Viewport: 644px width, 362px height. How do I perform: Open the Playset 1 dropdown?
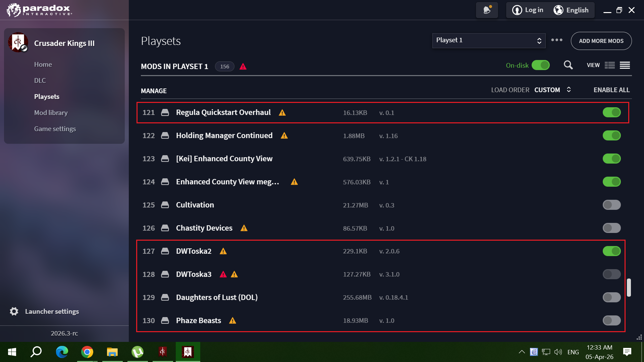tap(489, 41)
